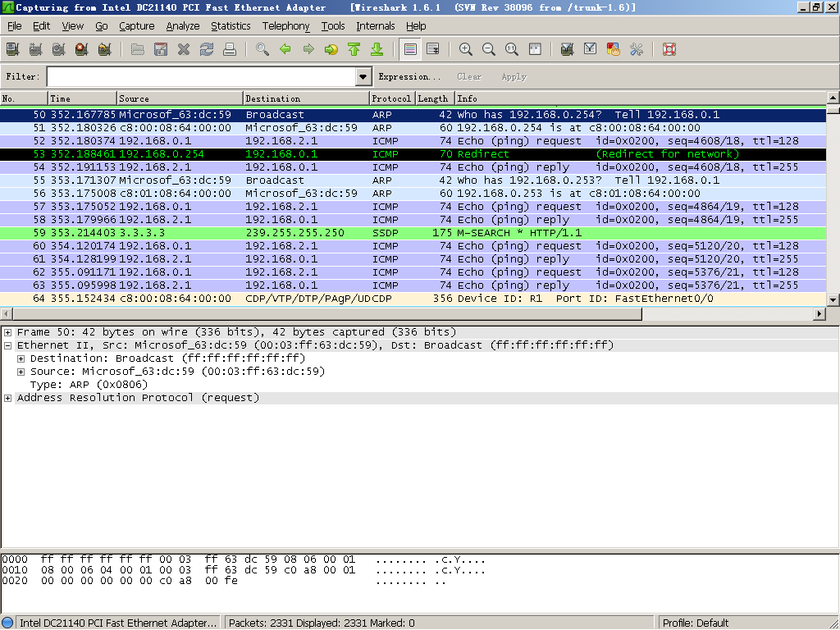Sort by the Source column header

[180, 98]
